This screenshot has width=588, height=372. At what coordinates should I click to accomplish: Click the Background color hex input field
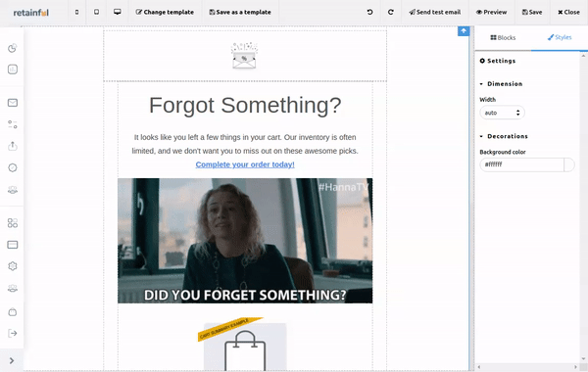point(521,164)
